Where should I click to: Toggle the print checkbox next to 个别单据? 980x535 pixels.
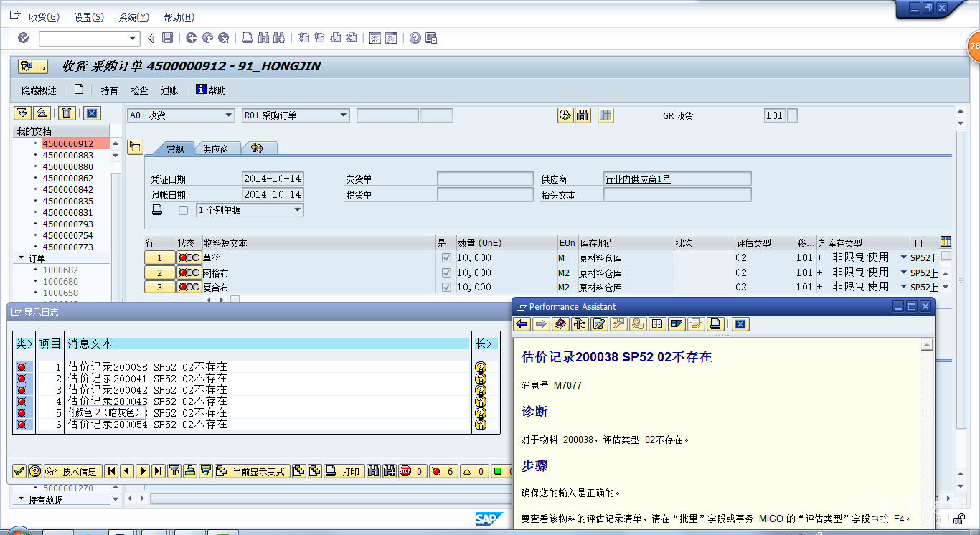(x=183, y=210)
